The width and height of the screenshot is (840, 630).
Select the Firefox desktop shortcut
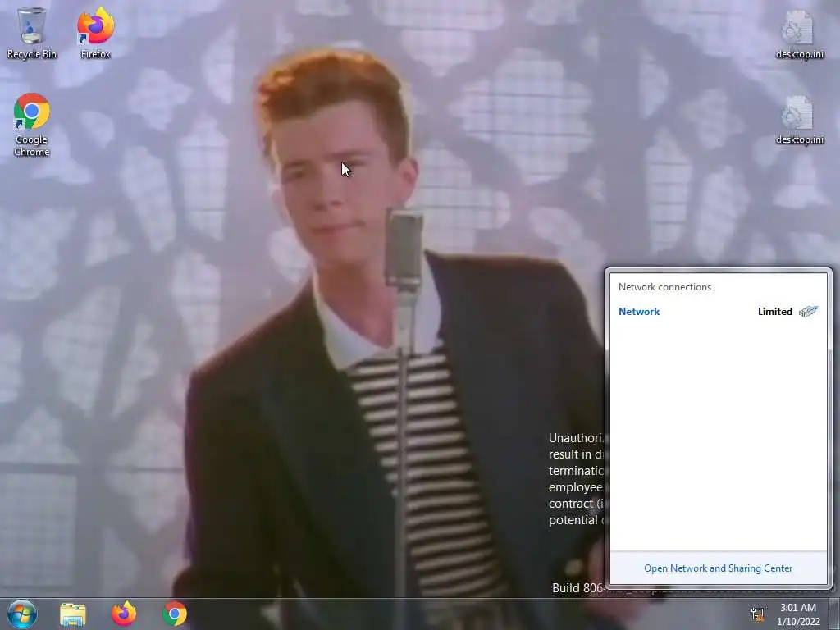95,32
